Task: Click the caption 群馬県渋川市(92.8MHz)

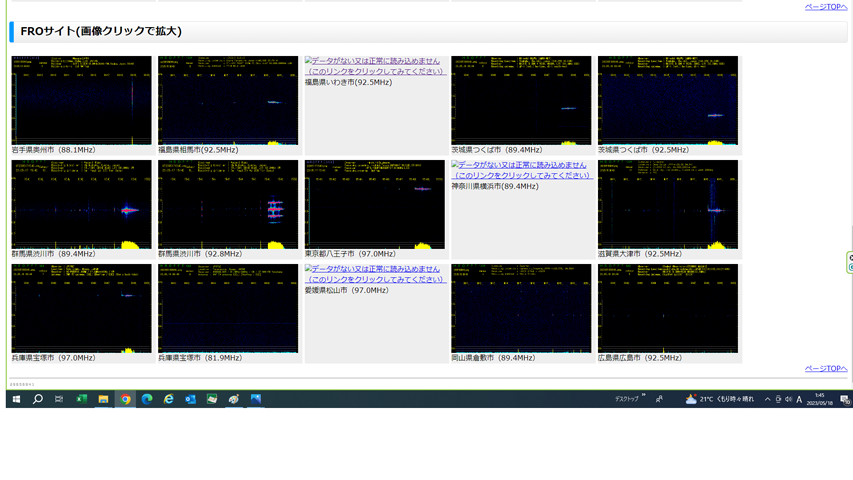Action: pos(200,254)
